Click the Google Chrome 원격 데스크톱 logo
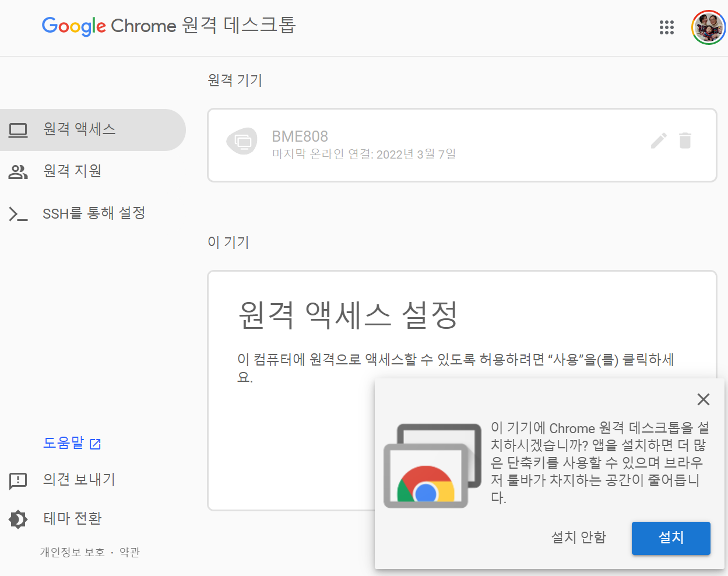Viewport: 728px width, 576px height. [169, 26]
